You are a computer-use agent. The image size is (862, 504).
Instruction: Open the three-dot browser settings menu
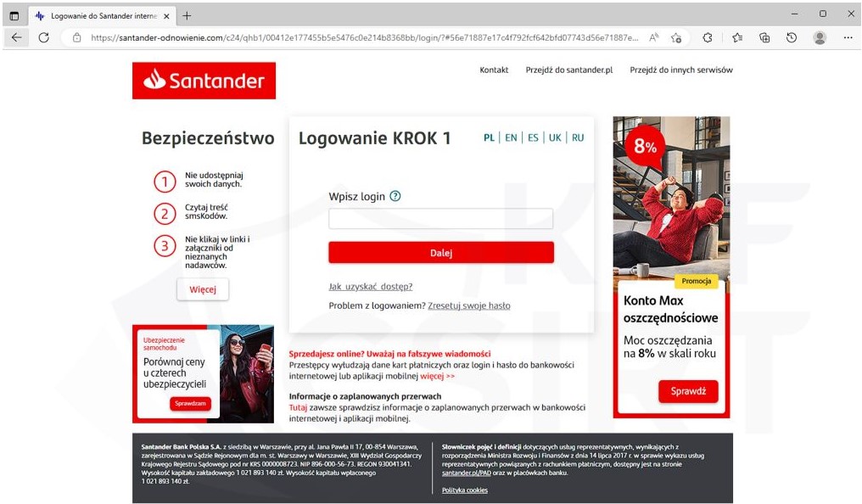pyautogui.click(x=848, y=37)
